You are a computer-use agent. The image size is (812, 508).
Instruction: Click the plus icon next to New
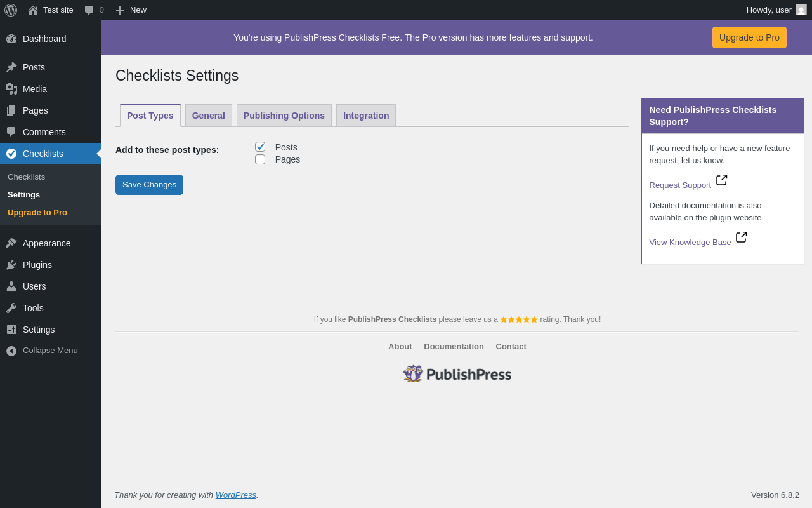(120, 10)
